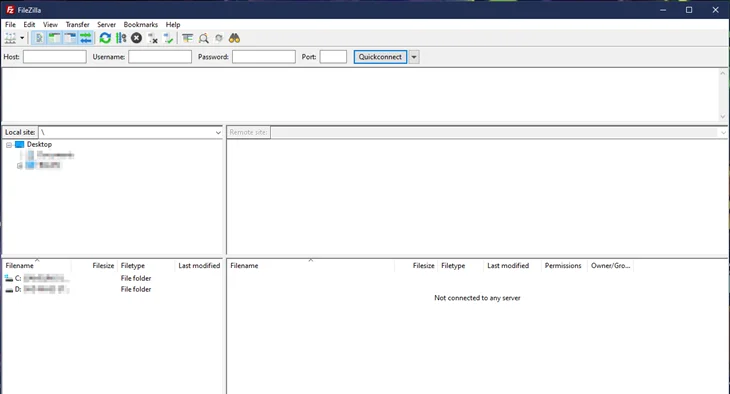730x394 pixels.
Task: Sort remote list by Owner/Group
Action: pyautogui.click(x=610, y=265)
